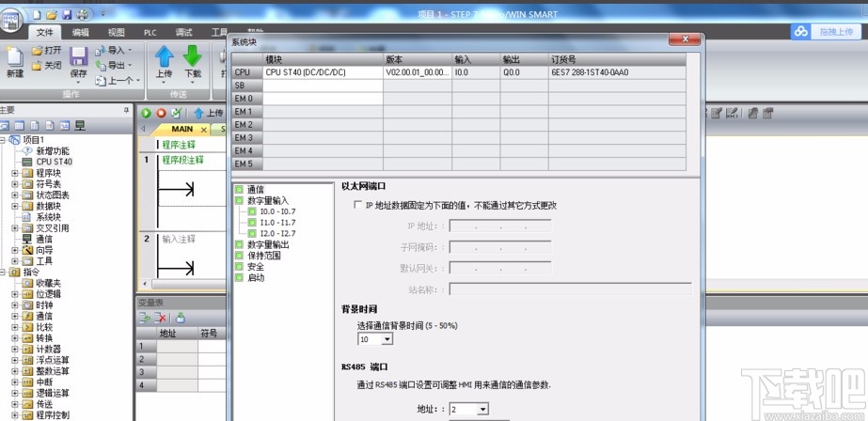Select 新增功能 in the project tree
This screenshot has width=868, height=421.
point(54,151)
